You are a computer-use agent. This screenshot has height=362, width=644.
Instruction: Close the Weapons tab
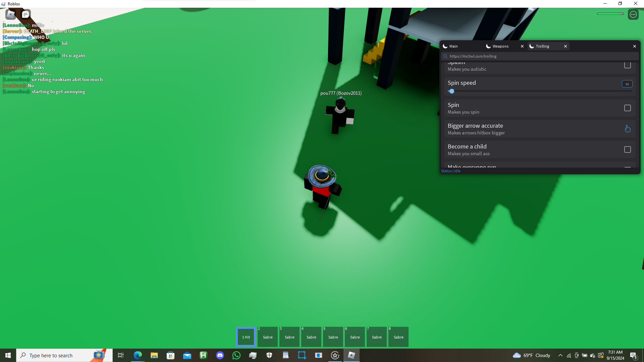[x=522, y=46]
